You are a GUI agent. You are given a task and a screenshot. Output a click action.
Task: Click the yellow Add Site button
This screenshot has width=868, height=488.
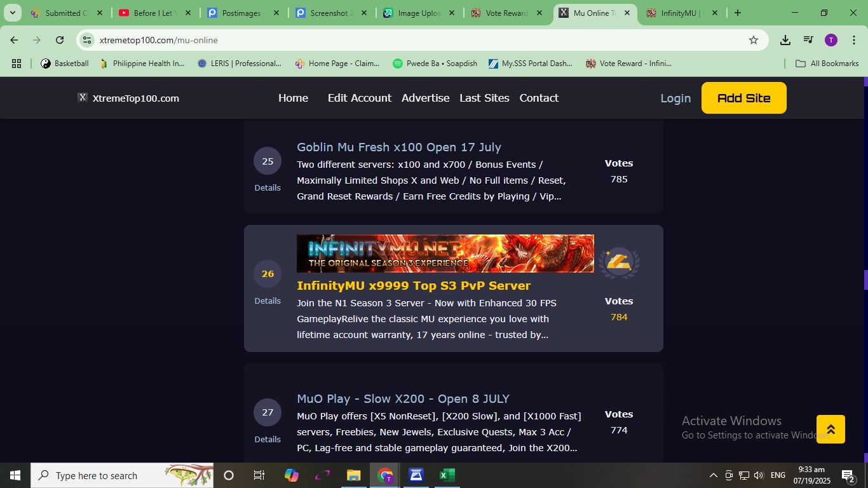pos(744,98)
